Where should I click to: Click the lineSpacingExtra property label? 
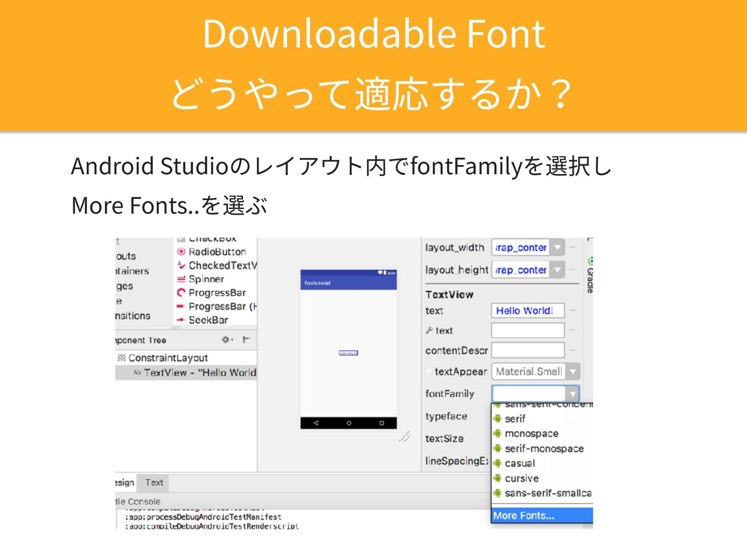[x=457, y=461]
